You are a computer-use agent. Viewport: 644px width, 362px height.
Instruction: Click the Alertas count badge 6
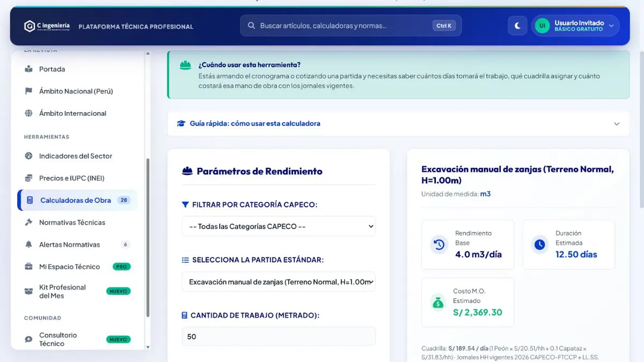point(125,245)
